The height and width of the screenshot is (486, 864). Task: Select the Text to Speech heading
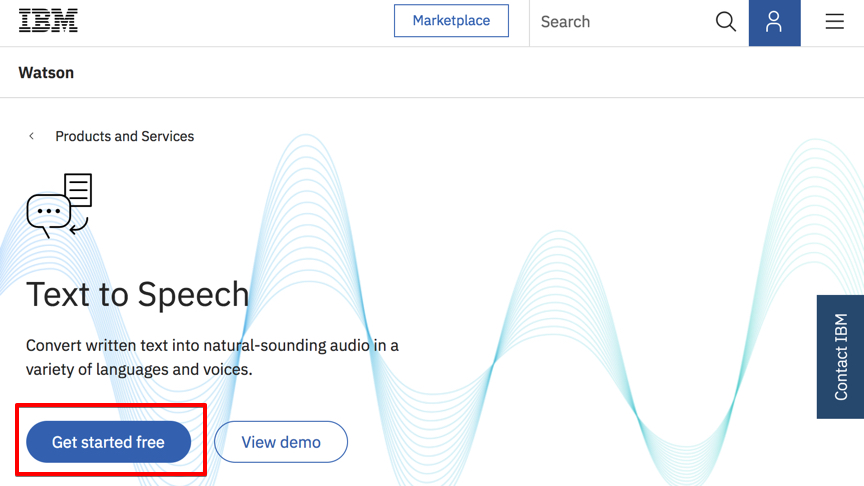point(138,294)
